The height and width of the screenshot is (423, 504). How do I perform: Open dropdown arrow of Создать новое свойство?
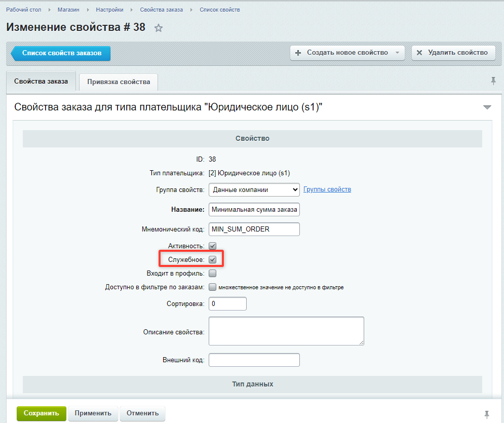tap(398, 53)
